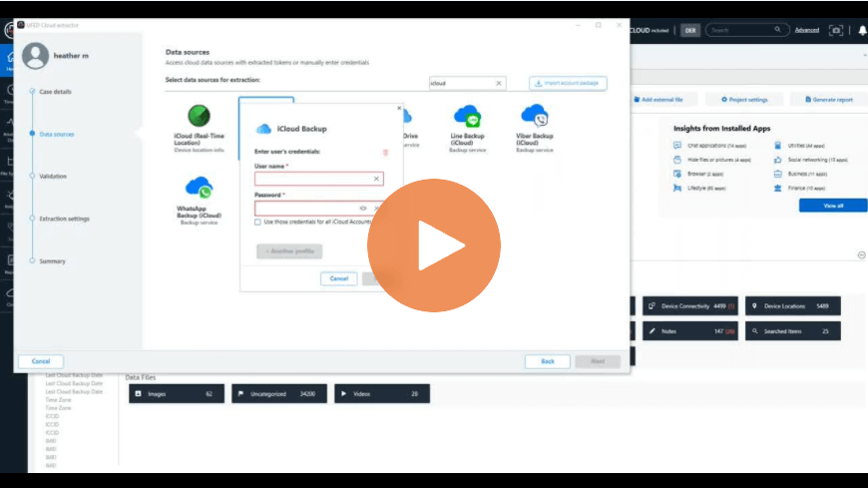
Task: Collapse the insights section with the minus icon
Action: coord(862,255)
